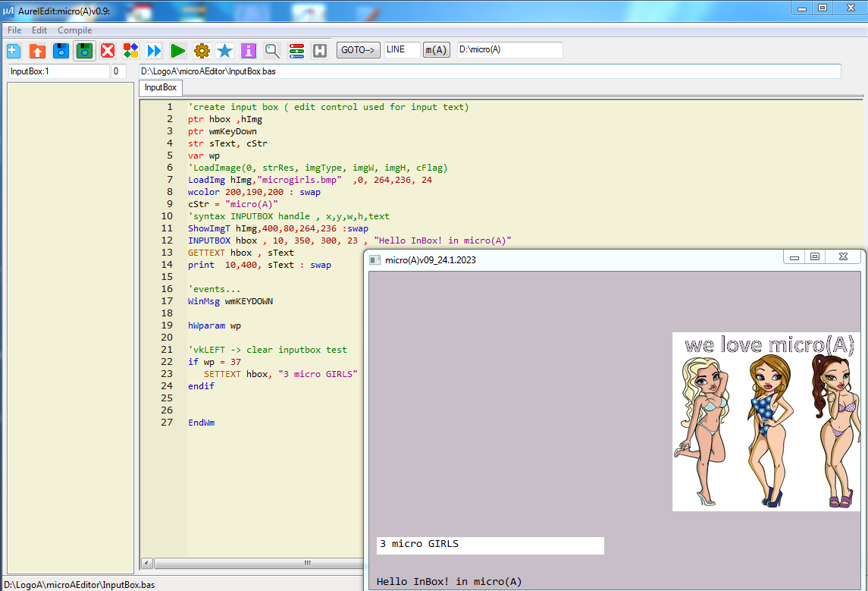Viewport: 868px width, 591px height.
Task: Click the purple info icon
Action: coord(249,51)
